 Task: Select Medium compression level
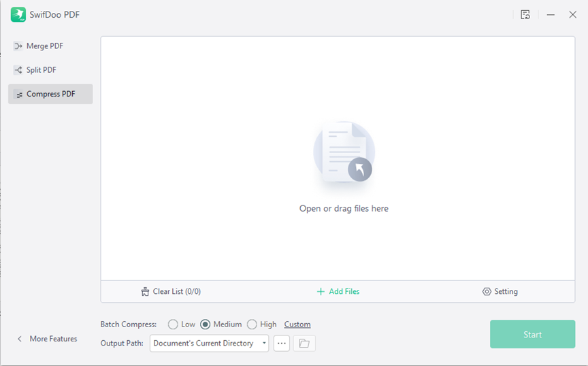(x=205, y=324)
